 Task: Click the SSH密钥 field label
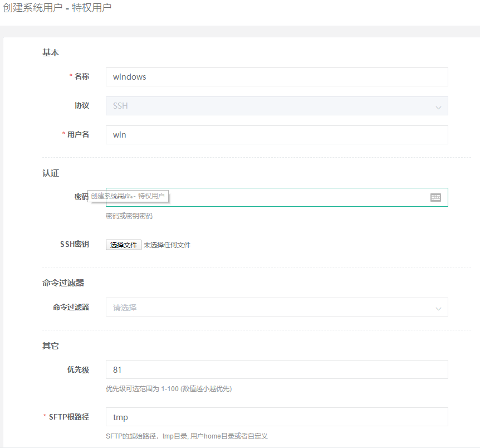pos(75,244)
